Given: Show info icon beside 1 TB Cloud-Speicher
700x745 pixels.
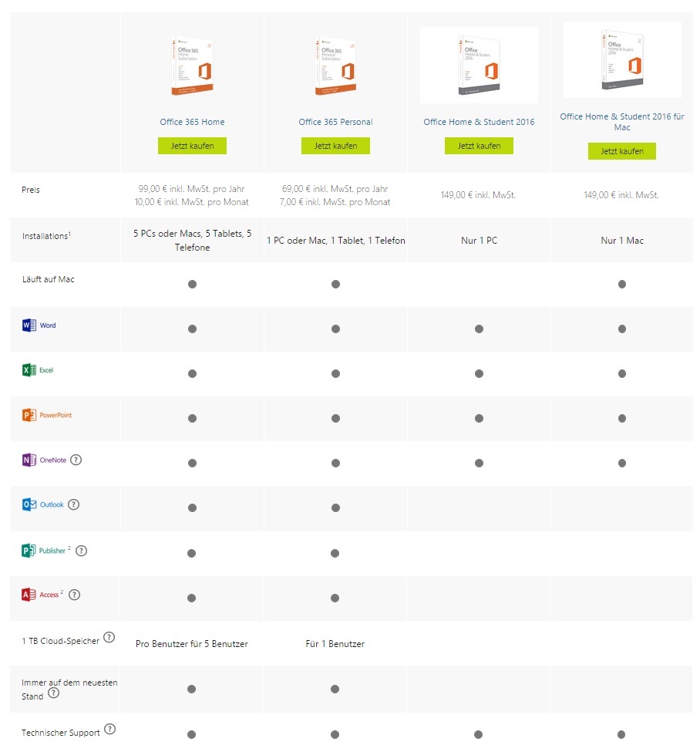Looking at the screenshot, I should click(x=109, y=638).
